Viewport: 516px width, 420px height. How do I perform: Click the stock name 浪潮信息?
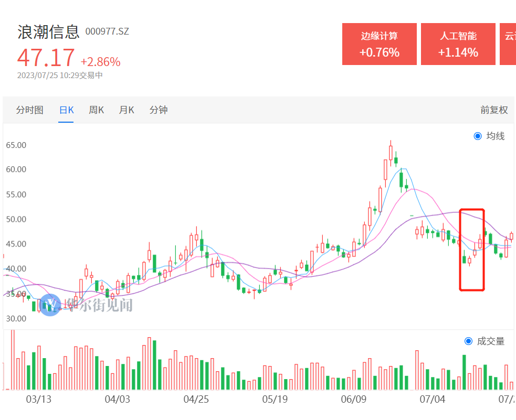pos(48,32)
